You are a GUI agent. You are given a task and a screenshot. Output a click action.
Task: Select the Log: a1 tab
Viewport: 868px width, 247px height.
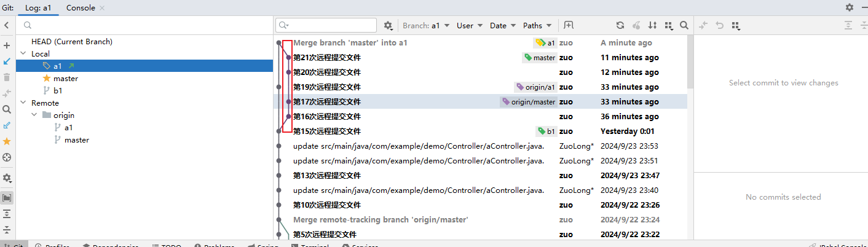point(38,8)
